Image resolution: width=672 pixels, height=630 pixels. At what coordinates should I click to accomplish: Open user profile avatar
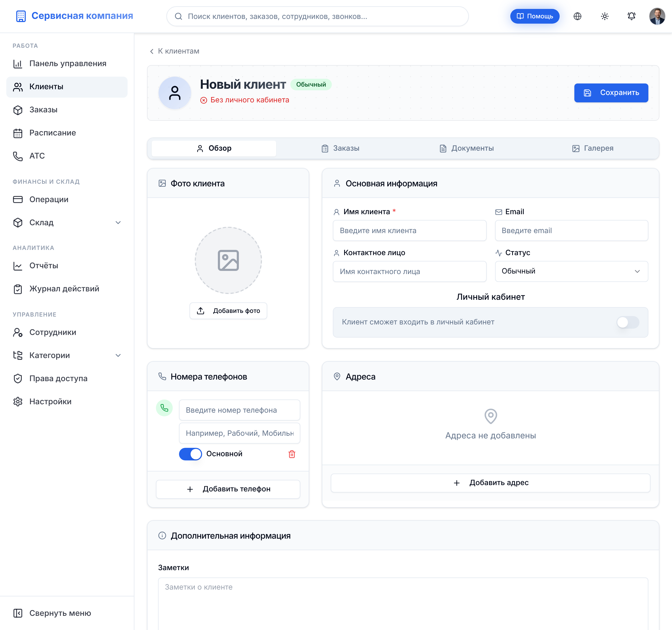click(657, 16)
